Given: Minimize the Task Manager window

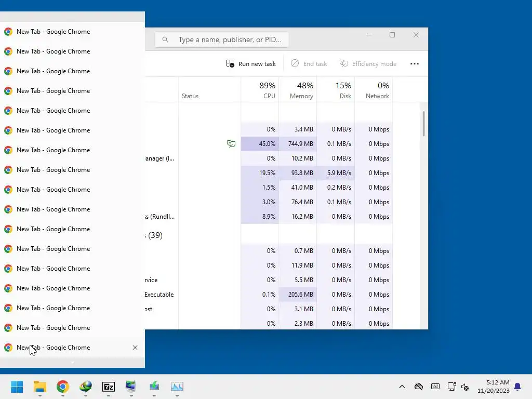Looking at the screenshot, I should click(369, 35).
